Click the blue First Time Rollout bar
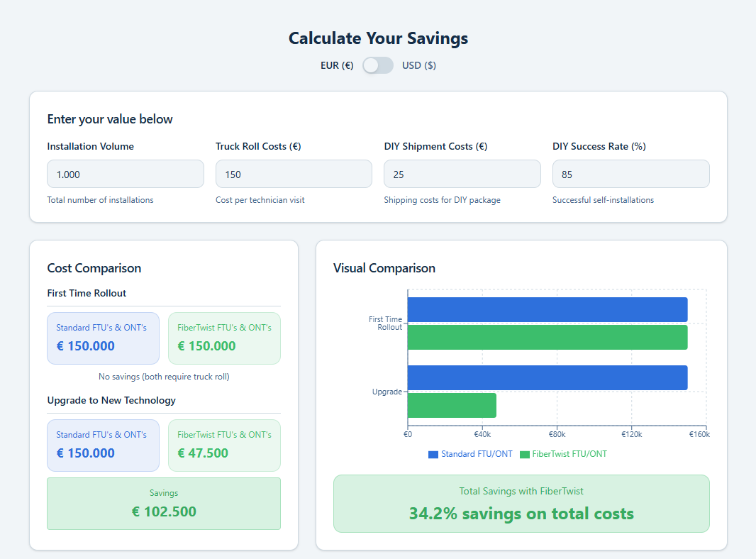 coord(547,309)
